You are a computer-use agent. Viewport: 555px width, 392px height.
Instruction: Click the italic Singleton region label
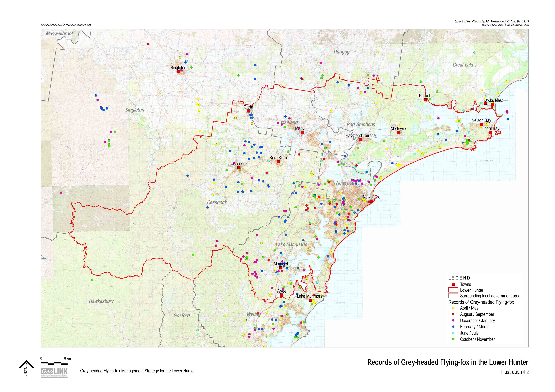(135, 110)
